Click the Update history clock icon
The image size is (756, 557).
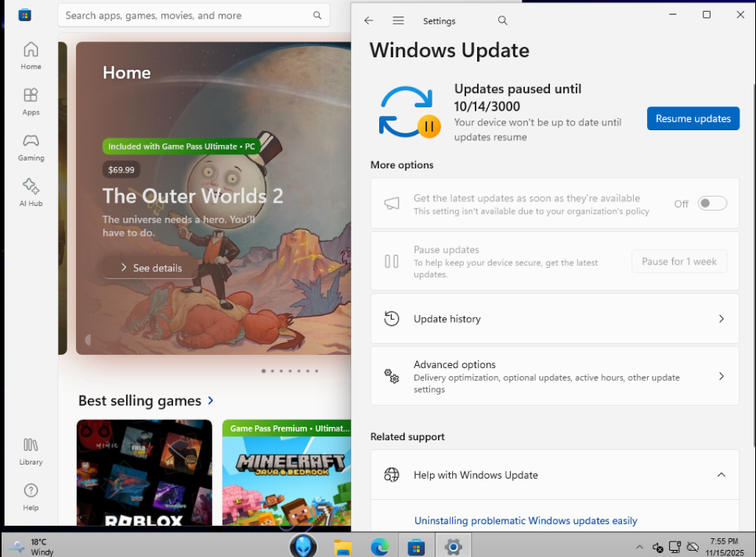click(x=392, y=319)
